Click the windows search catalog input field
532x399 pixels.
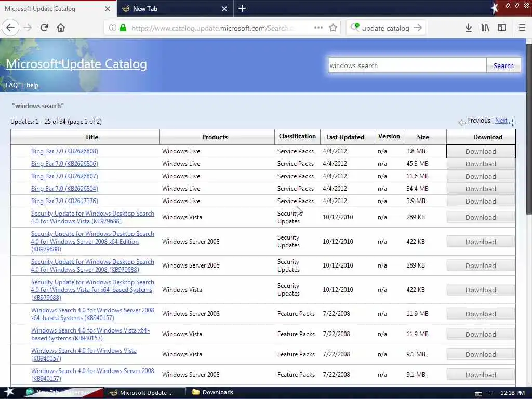pyautogui.click(x=407, y=65)
